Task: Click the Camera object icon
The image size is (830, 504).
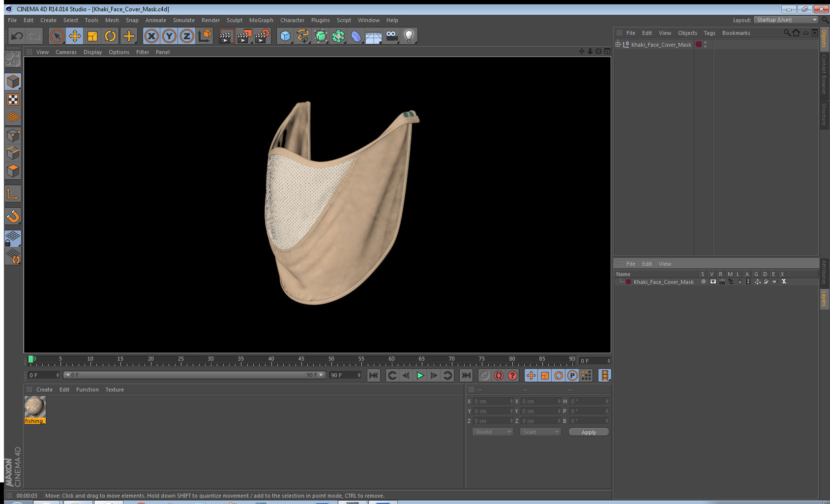Action: coord(391,36)
